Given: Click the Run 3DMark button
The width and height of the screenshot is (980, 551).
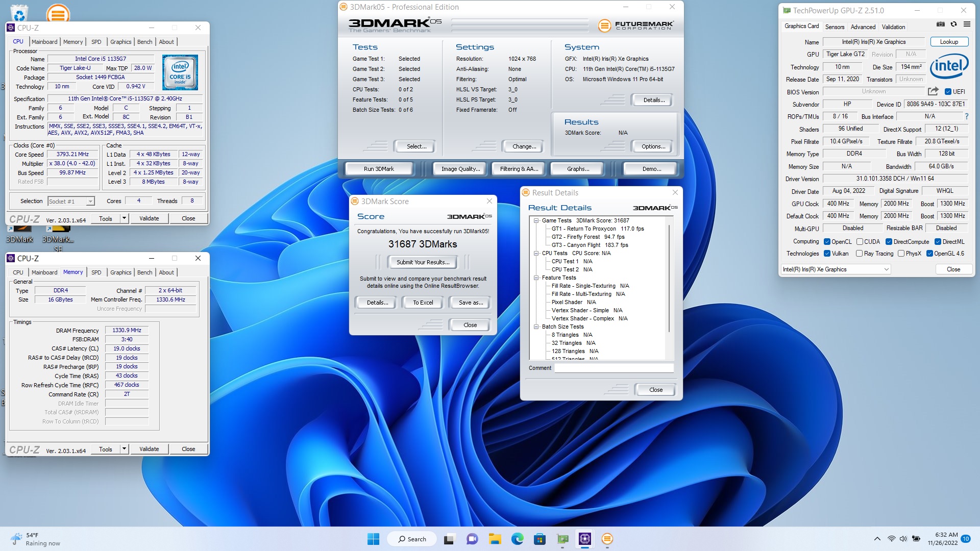Looking at the screenshot, I should tap(379, 169).
